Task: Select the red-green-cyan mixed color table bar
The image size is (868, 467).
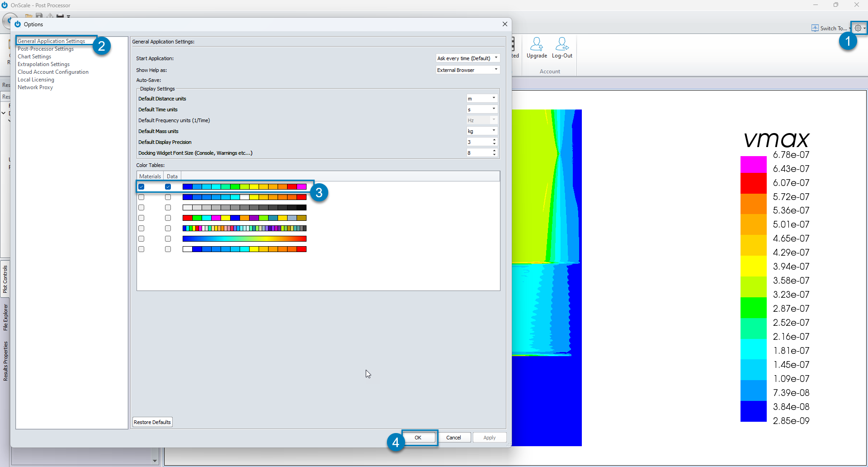Action: coord(245,218)
